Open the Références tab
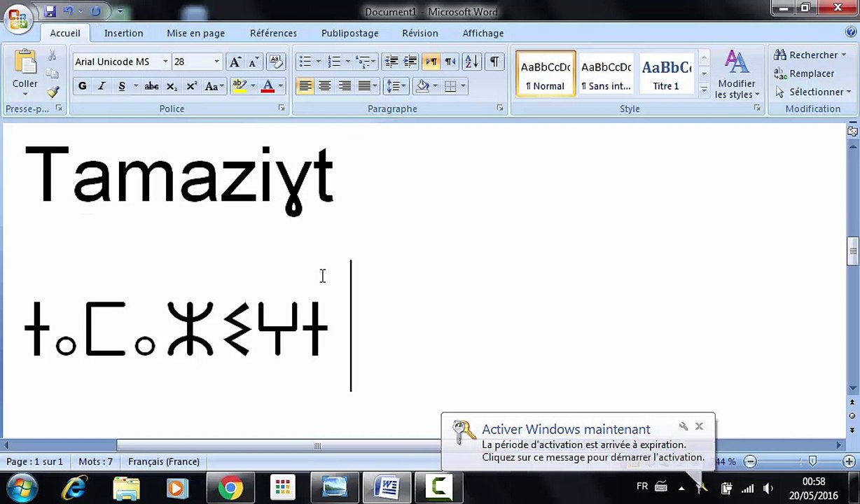Viewport: 860px width, 504px height. (x=273, y=33)
